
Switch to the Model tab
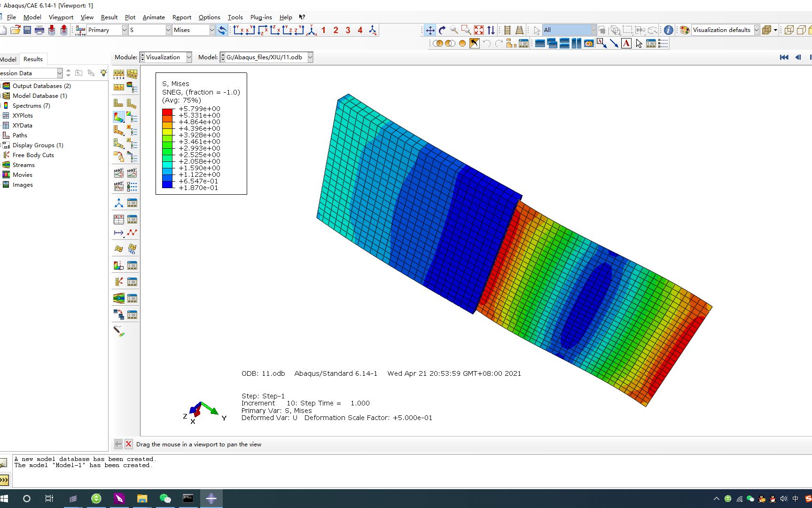coord(8,59)
